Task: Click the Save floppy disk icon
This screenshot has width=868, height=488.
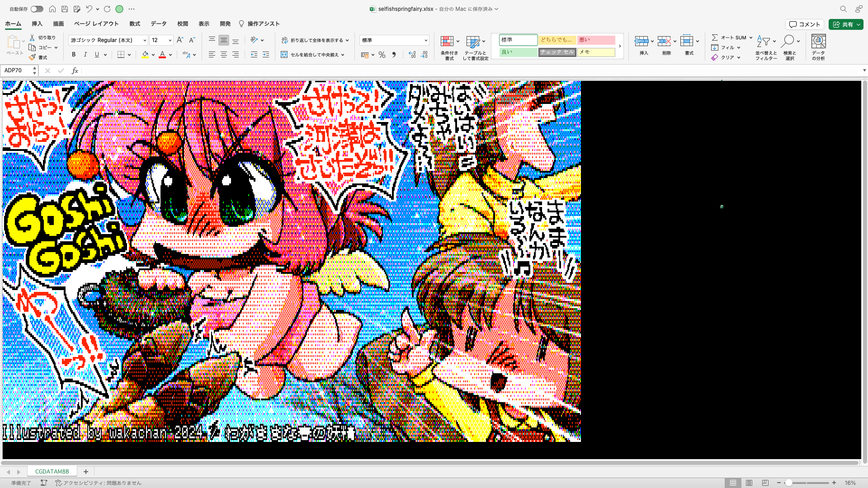Action: coord(65,9)
